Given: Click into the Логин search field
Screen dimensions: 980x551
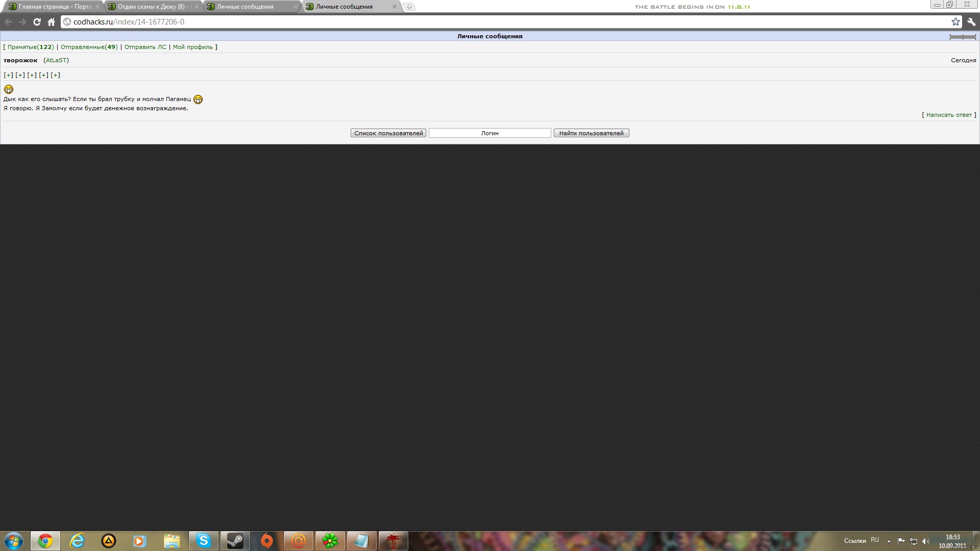Looking at the screenshot, I should click(x=490, y=133).
